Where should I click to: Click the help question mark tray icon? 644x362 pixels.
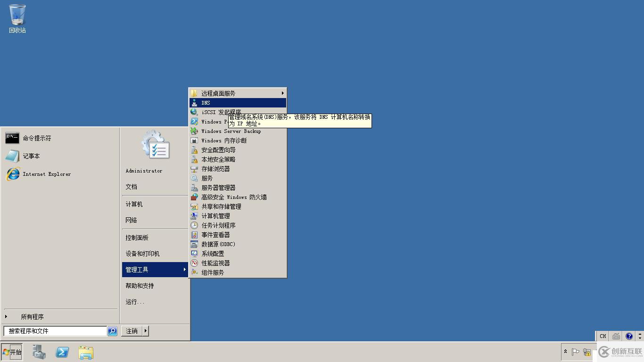click(629, 336)
